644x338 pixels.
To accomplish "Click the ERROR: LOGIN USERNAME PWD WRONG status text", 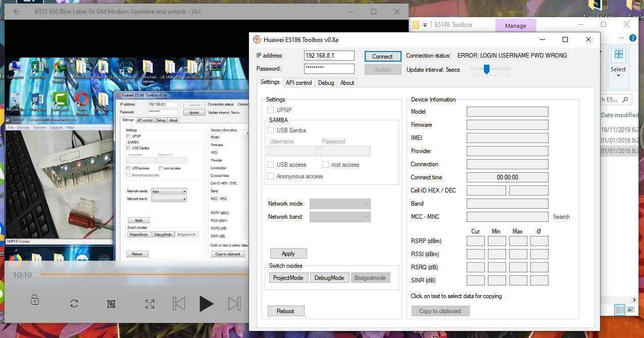I will [512, 56].
